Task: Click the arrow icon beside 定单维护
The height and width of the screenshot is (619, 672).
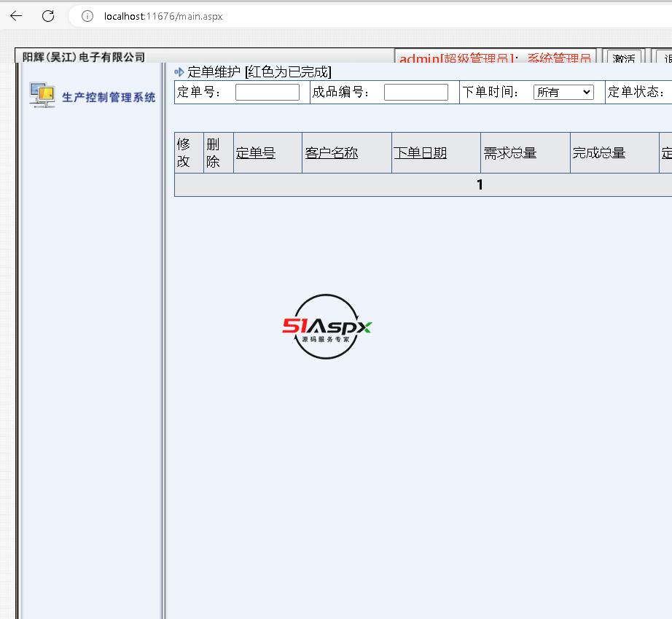Action: click(x=179, y=72)
